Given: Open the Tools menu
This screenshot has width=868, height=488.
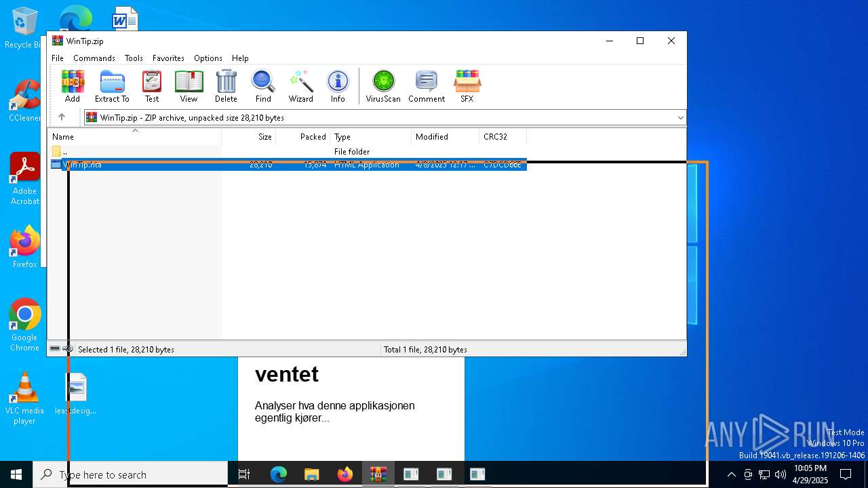Looking at the screenshot, I should pos(134,58).
